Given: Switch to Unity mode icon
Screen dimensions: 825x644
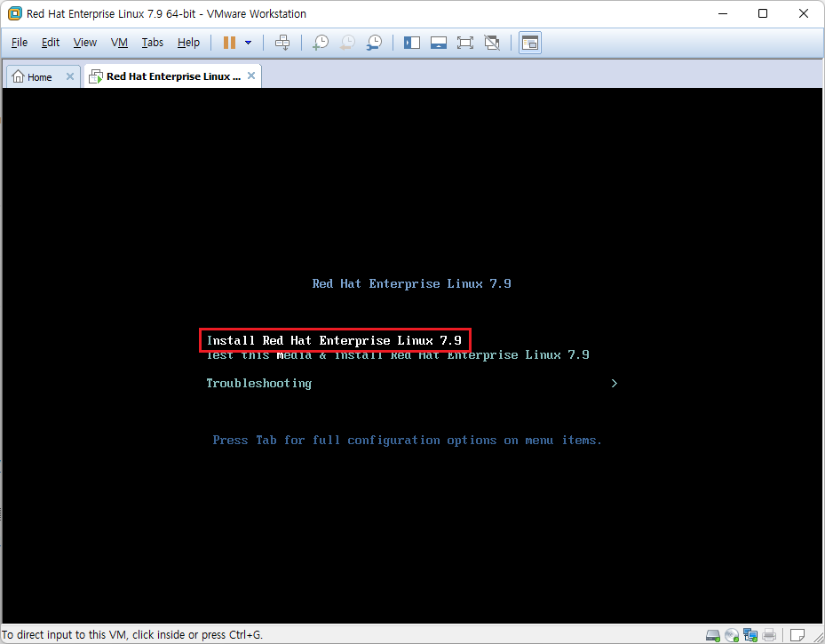Looking at the screenshot, I should [x=492, y=43].
